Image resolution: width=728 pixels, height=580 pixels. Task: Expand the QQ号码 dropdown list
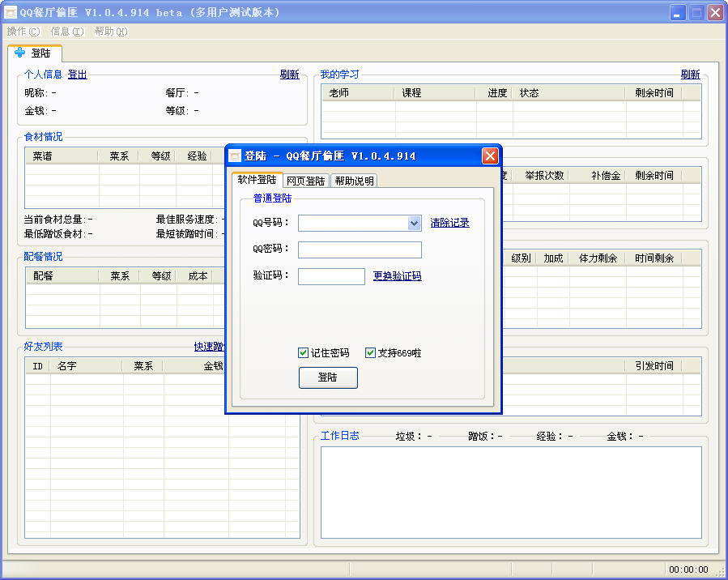pos(414,223)
